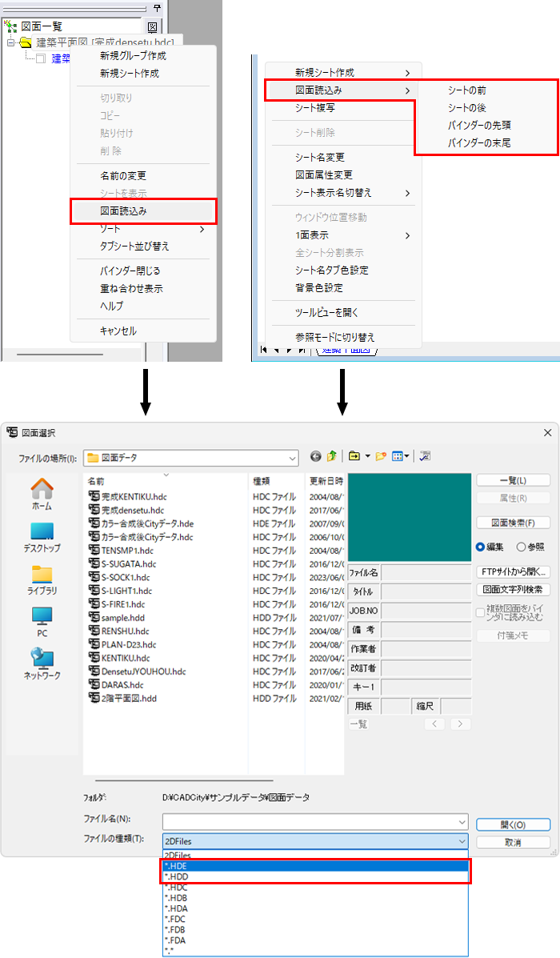Image resolution: width=560 pixels, height=958 pixels.
Task: Click the file icon of sample.hdd
Action: click(x=94, y=618)
